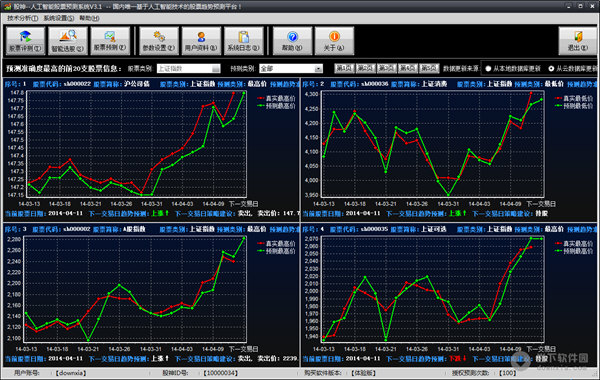The height and width of the screenshot is (380, 600).
Task: Select 从本地数据库更新 radio button
Action: coord(488,68)
